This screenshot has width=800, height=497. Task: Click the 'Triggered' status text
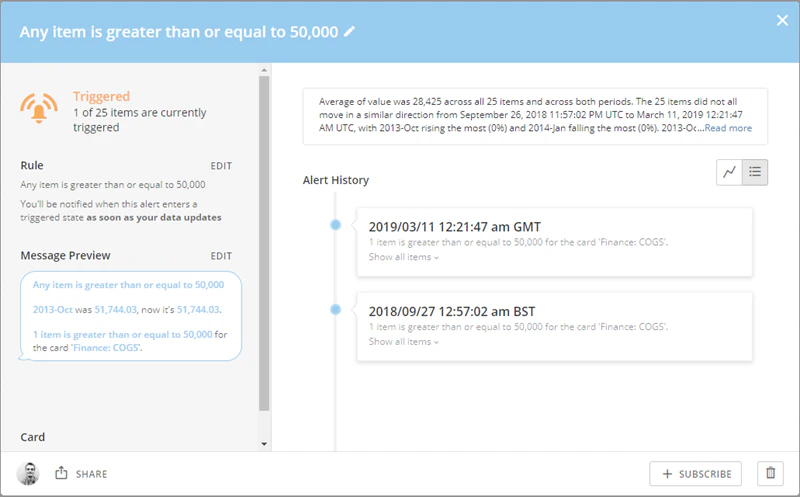click(102, 96)
